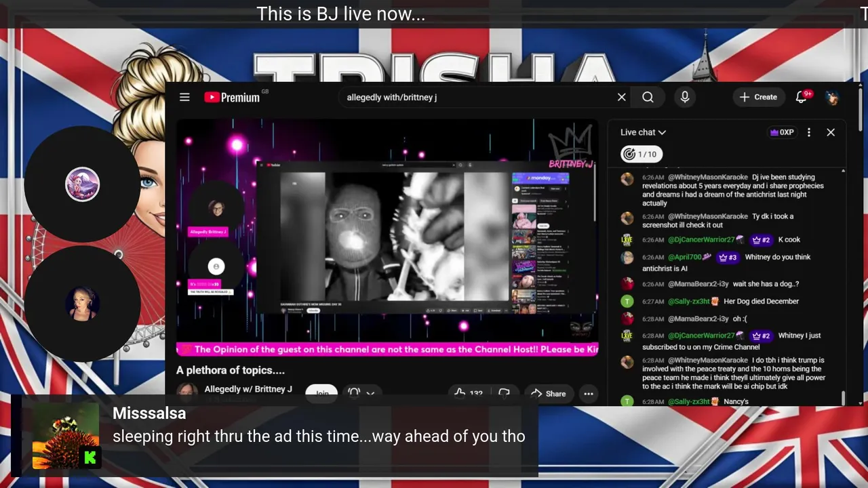The height and width of the screenshot is (488, 868).
Task: Click the video title 'A plethora of topics....'
Action: click(x=231, y=370)
